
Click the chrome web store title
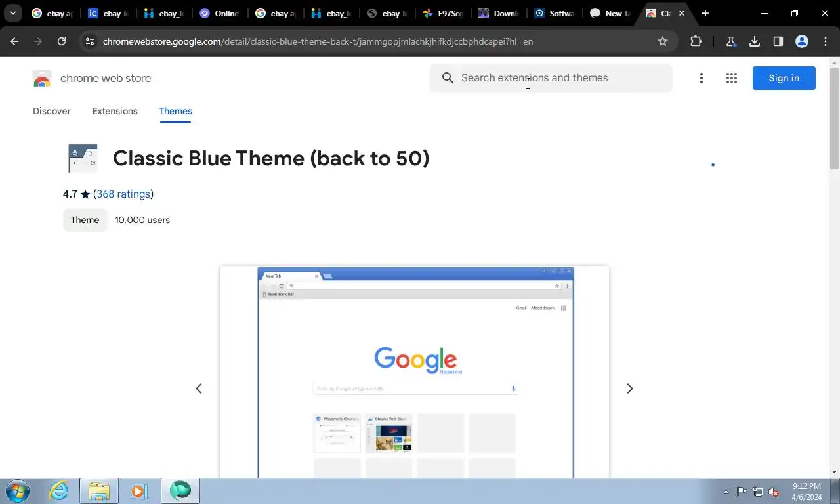click(x=106, y=78)
